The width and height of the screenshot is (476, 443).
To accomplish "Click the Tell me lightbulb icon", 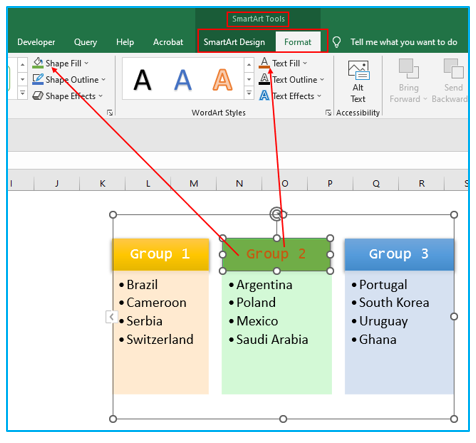I will point(337,42).
